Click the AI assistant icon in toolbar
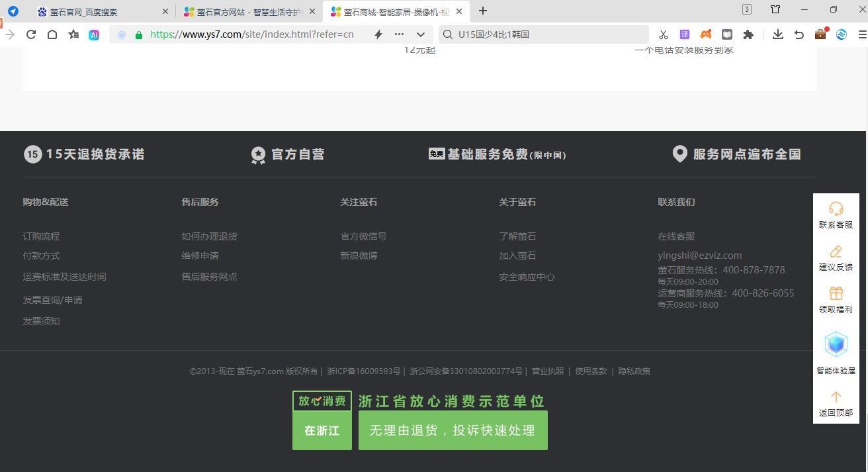This screenshot has width=868, height=472. point(94,35)
